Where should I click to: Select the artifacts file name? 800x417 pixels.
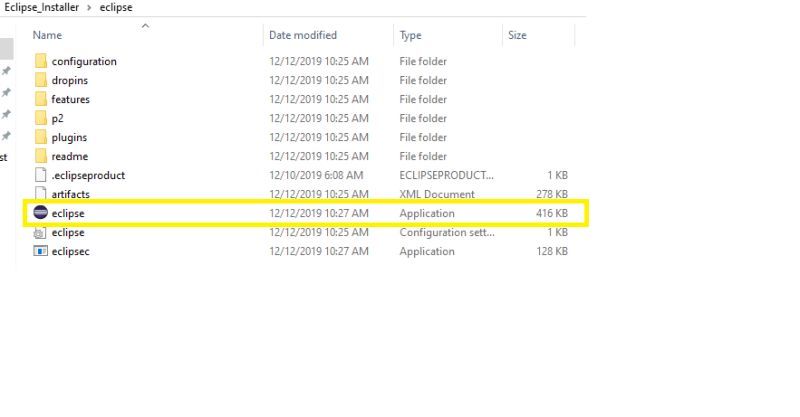click(x=70, y=194)
